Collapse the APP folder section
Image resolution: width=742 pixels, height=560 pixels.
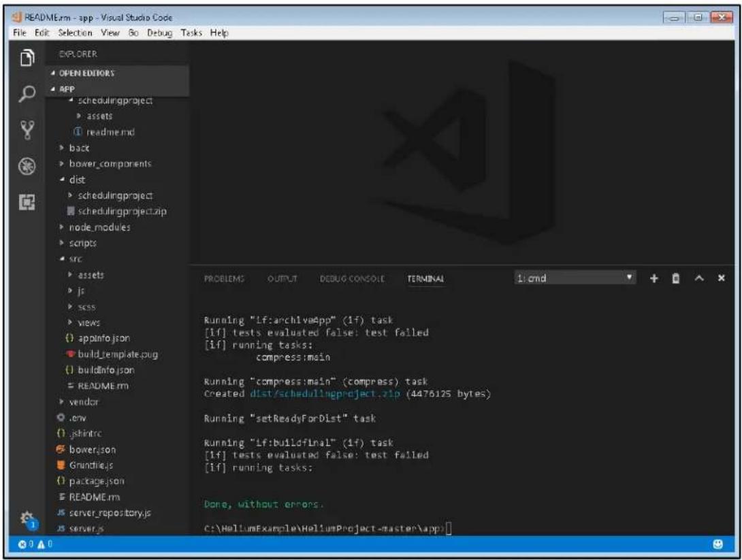click(x=117, y=89)
